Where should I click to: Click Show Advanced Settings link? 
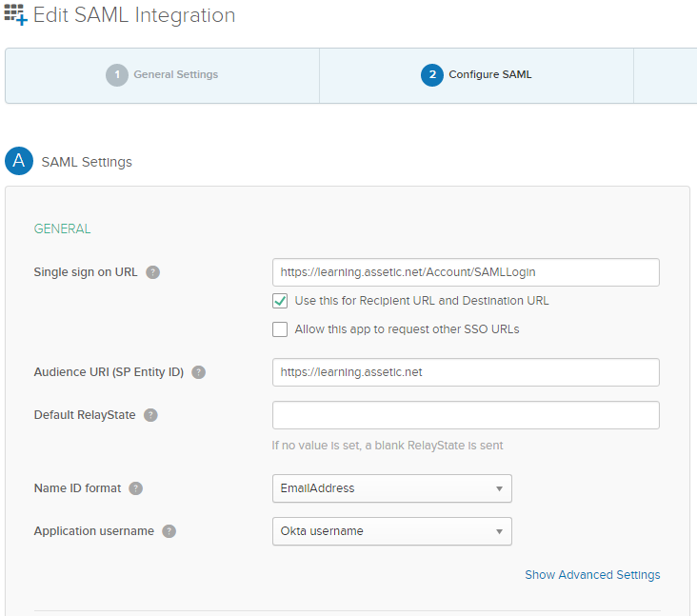point(592,575)
